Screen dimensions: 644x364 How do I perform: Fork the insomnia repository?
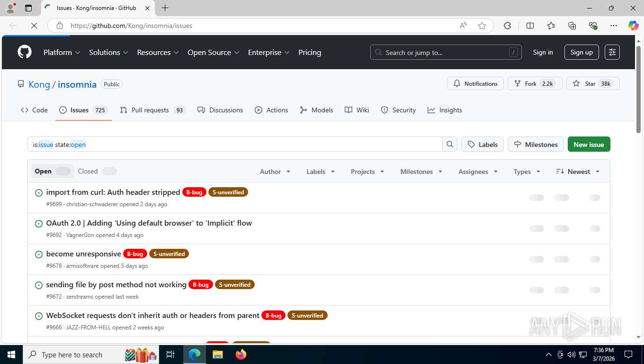pyautogui.click(x=535, y=83)
